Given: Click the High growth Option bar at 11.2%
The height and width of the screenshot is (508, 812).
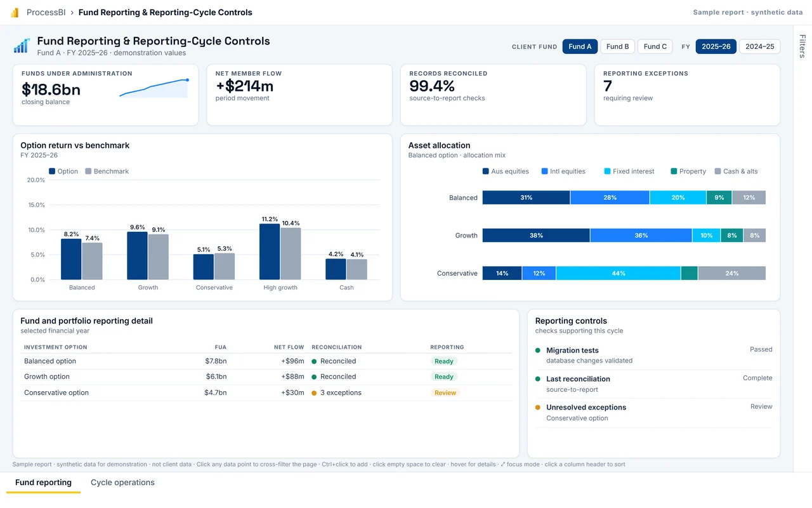Looking at the screenshot, I should (270, 251).
